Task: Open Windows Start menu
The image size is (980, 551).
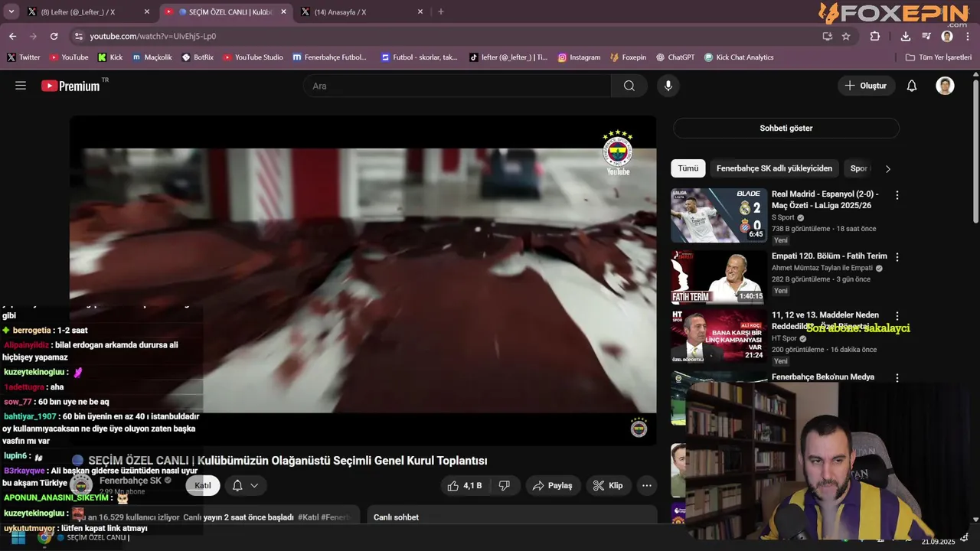Action: click(x=18, y=537)
